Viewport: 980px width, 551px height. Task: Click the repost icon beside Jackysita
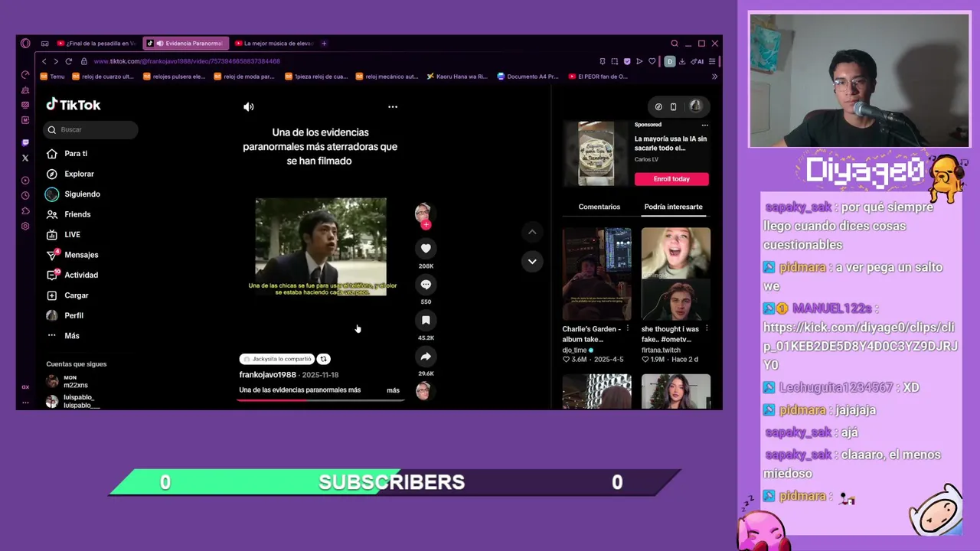[324, 359]
